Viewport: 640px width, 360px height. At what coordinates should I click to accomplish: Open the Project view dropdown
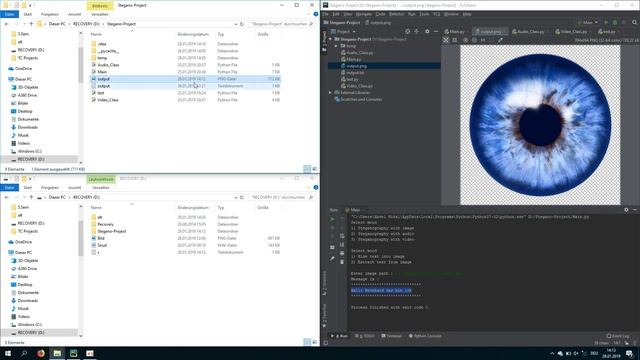click(x=343, y=31)
